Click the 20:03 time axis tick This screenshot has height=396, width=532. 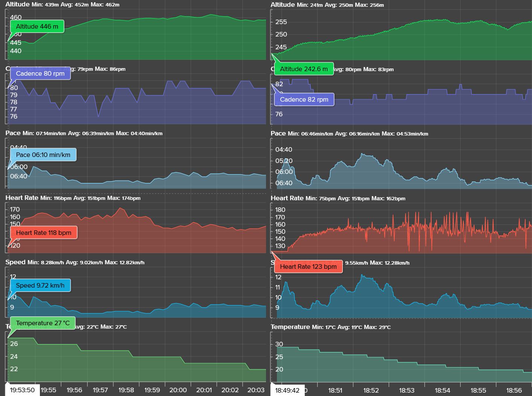pyautogui.click(x=256, y=390)
